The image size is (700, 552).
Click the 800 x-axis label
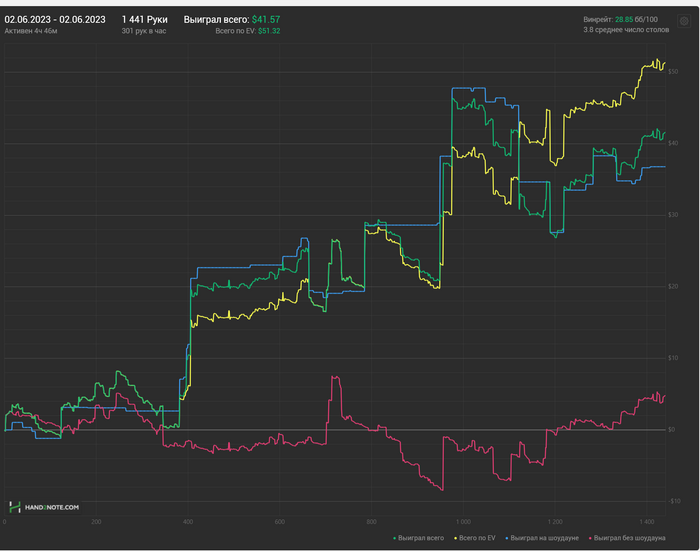(x=371, y=522)
